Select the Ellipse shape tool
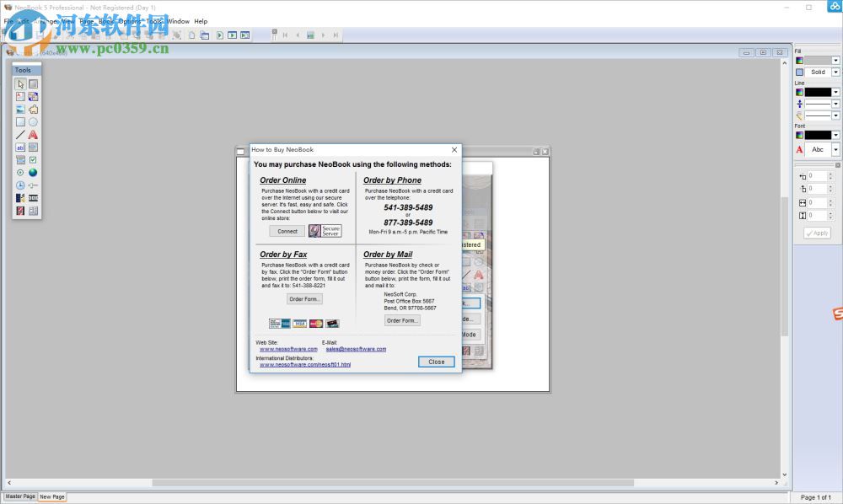Screen dimensions: 843x504 (34, 122)
